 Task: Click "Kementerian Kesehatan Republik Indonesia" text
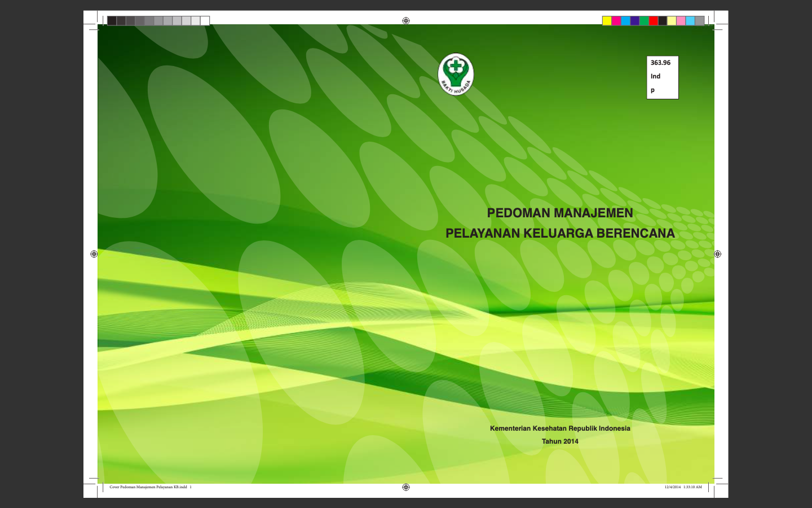[560, 428]
